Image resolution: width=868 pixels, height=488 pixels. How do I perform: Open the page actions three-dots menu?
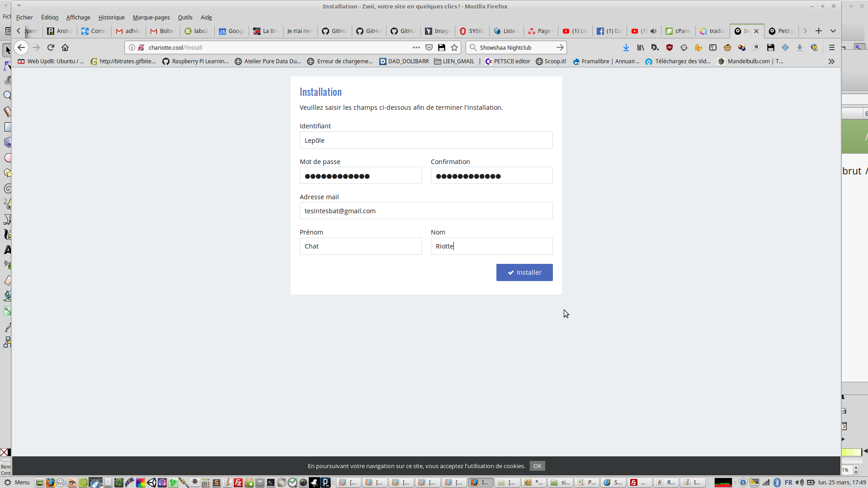(416, 47)
